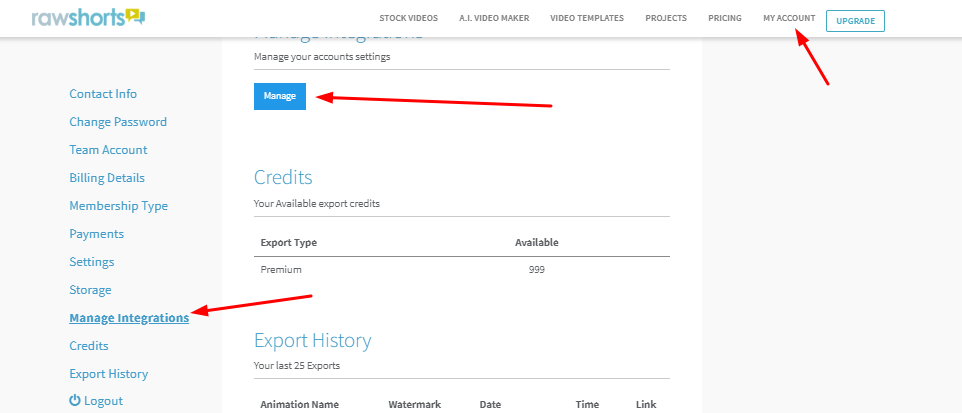Image resolution: width=962 pixels, height=413 pixels.
Task: Open Payments in sidebar
Action: click(96, 234)
